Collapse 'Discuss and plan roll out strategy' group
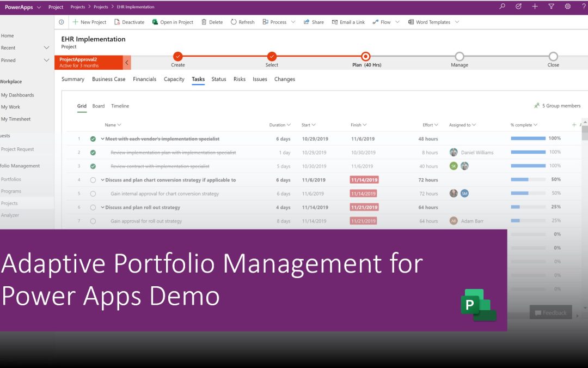This screenshot has width=588, height=368. pos(102,208)
